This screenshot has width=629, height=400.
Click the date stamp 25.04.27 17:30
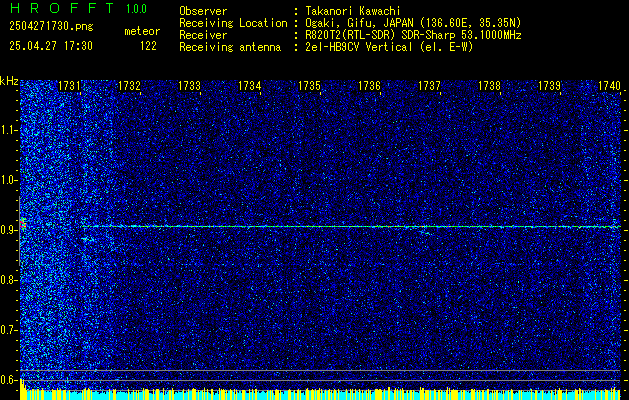(51, 46)
